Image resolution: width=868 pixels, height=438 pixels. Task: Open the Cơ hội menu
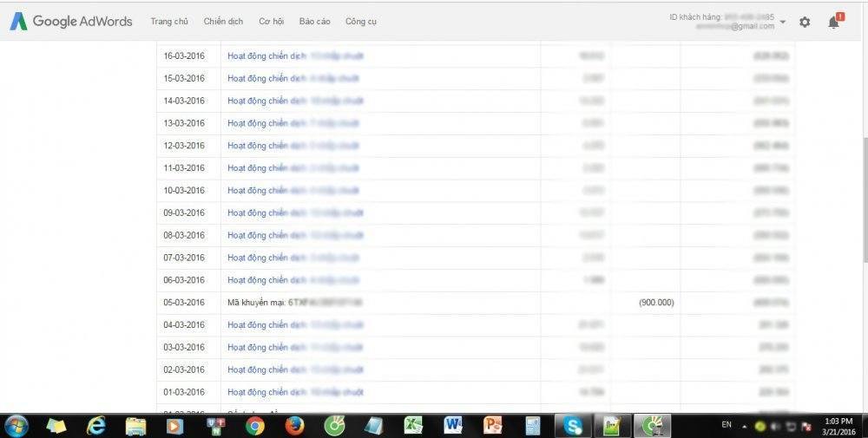[271, 22]
